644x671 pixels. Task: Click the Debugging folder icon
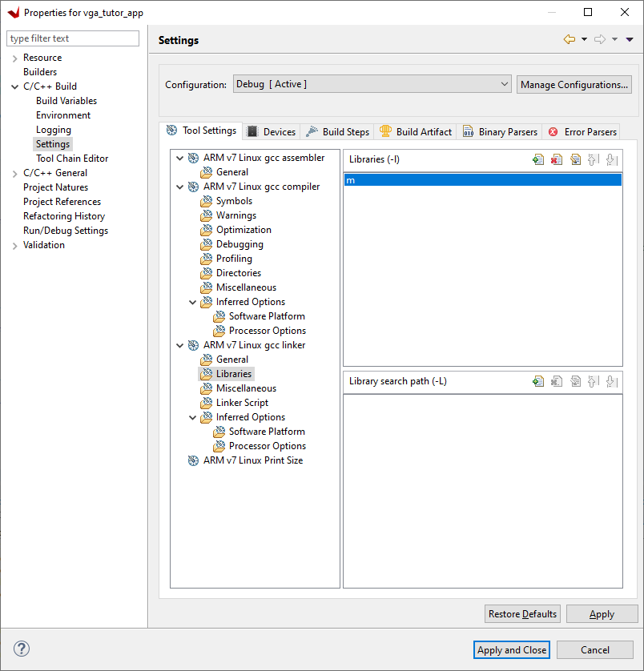(x=207, y=244)
